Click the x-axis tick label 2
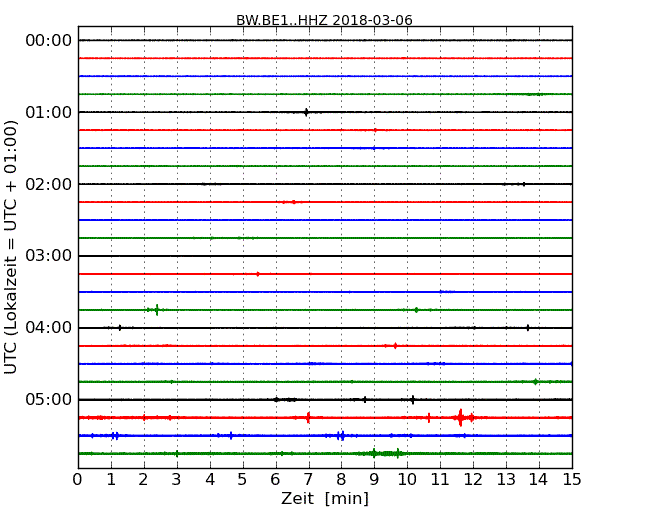This screenshot has width=650, height=520. coord(144,479)
